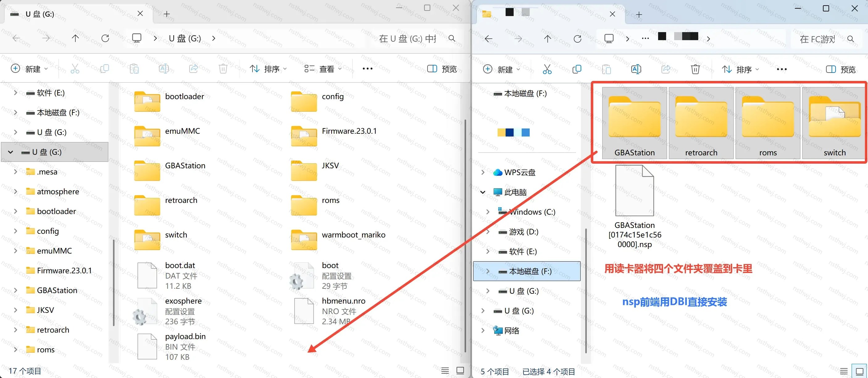Open the 排序 sort dropdown in left window
868x378 pixels.
pos(268,69)
